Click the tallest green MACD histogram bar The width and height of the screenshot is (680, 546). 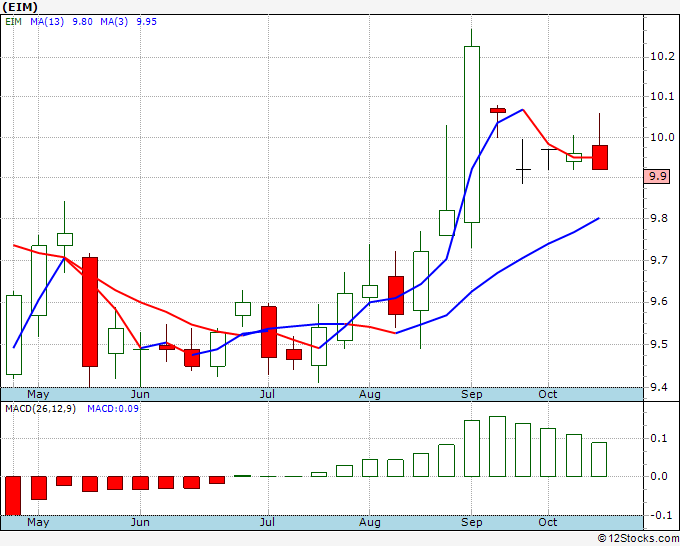pyautogui.click(x=497, y=446)
